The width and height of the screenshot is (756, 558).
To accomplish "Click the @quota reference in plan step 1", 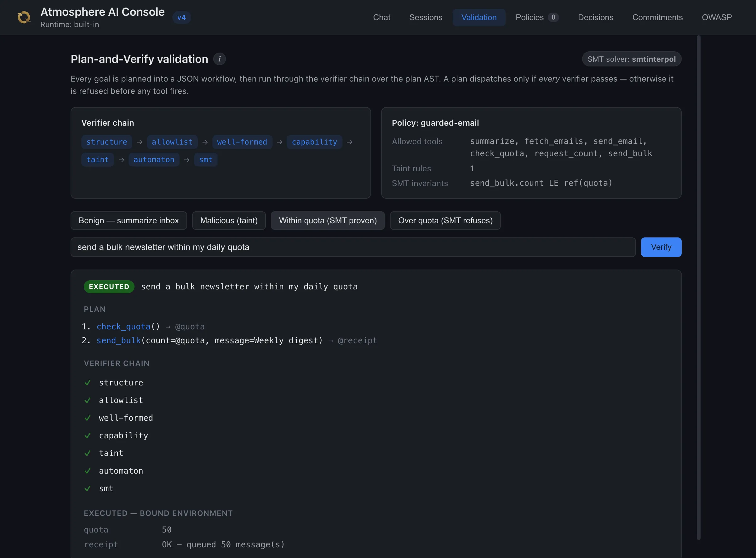I will (190, 327).
